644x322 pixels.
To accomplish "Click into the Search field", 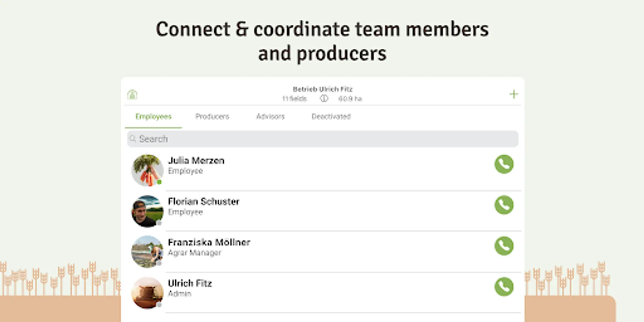I will click(x=322, y=139).
